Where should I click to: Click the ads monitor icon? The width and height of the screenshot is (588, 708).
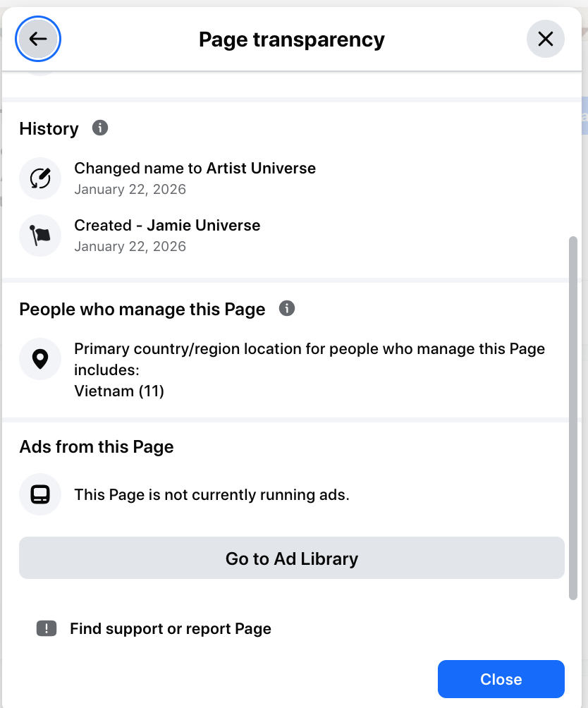click(40, 494)
